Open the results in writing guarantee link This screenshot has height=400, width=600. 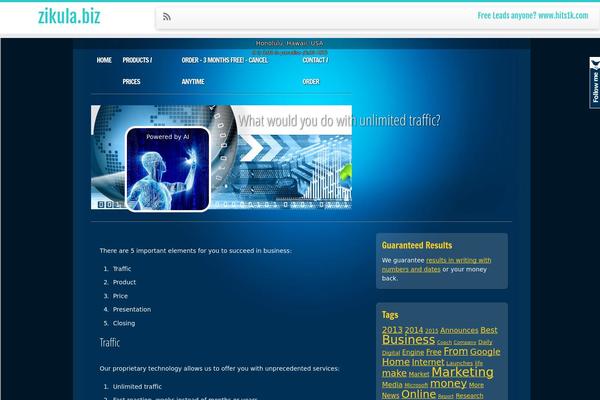[436, 264]
